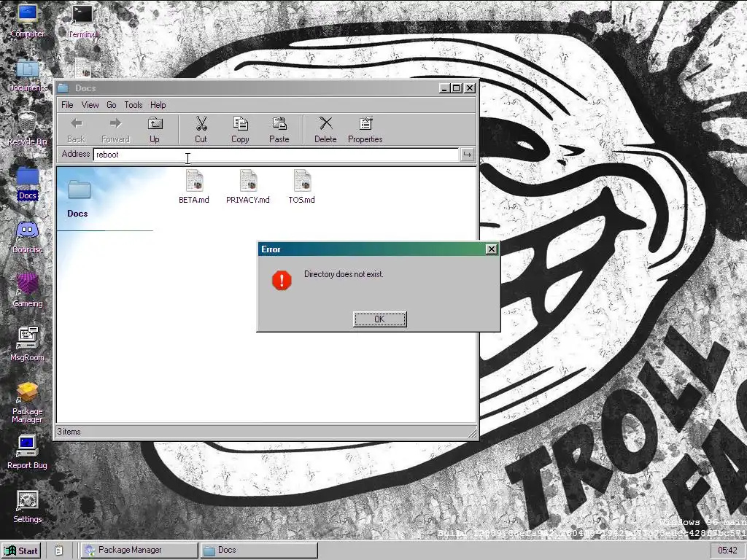Image resolution: width=747 pixels, height=560 pixels.
Task: Click the Settings desktop icon
Action: point(28,507)
